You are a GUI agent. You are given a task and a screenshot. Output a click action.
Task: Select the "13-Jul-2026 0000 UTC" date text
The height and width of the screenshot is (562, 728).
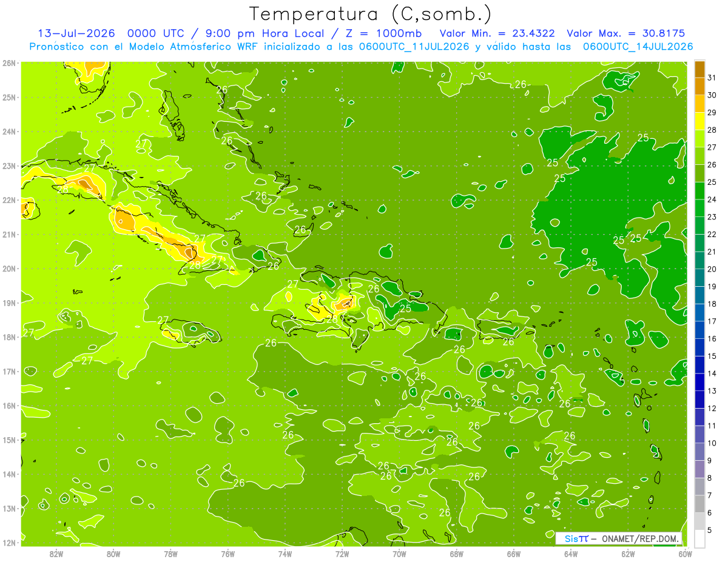pyautogui.click(x=111, y=33)
